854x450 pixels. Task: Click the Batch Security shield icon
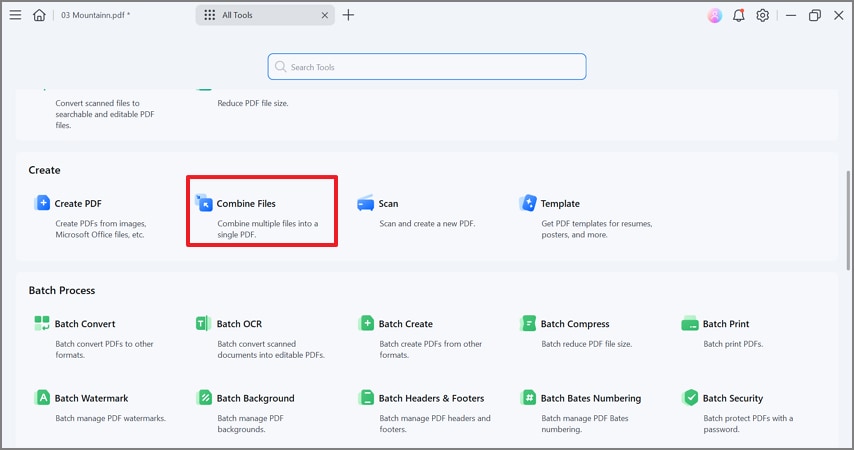pos(690,398)
